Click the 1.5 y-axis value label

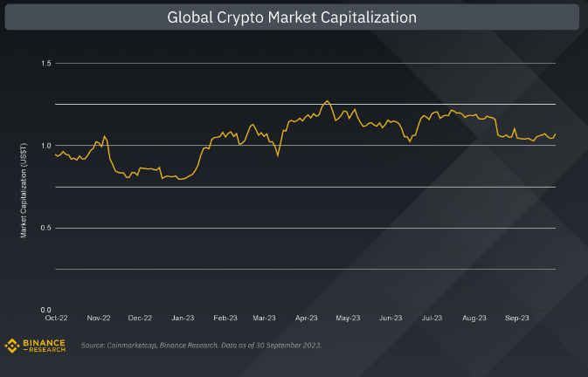[46, 64]
